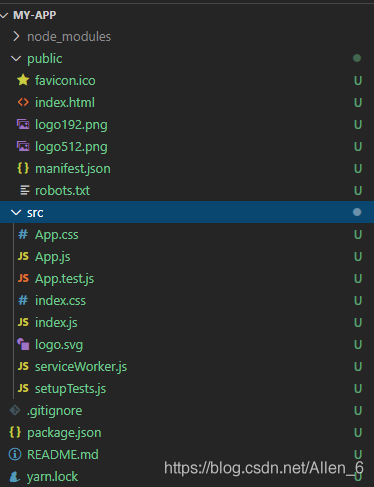Open robots.txt file

62,191
